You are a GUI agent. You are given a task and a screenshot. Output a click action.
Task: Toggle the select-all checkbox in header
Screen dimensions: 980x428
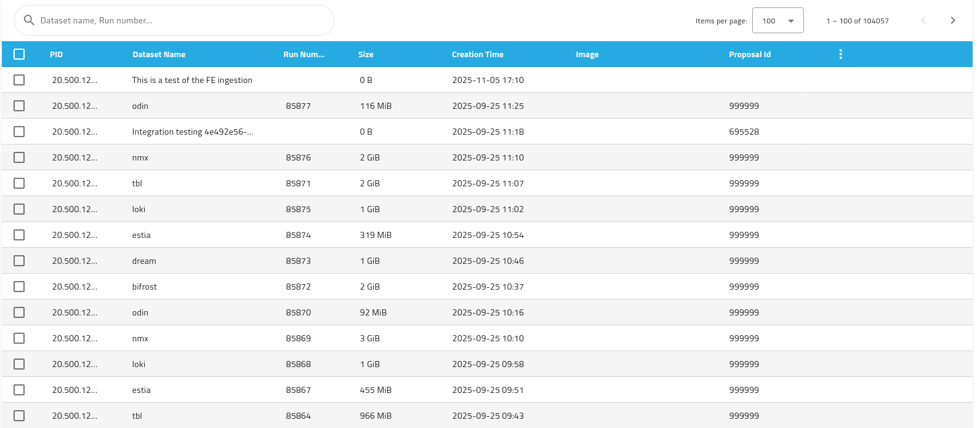19,54
